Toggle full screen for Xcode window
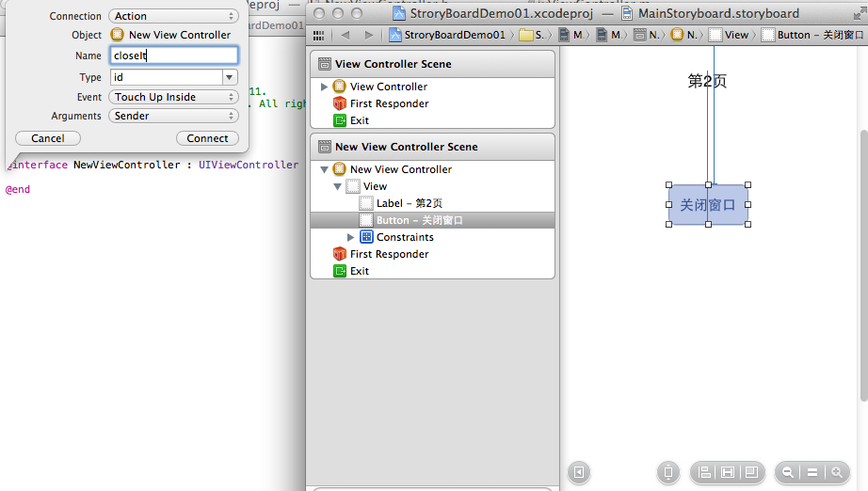 pos(859,13)
